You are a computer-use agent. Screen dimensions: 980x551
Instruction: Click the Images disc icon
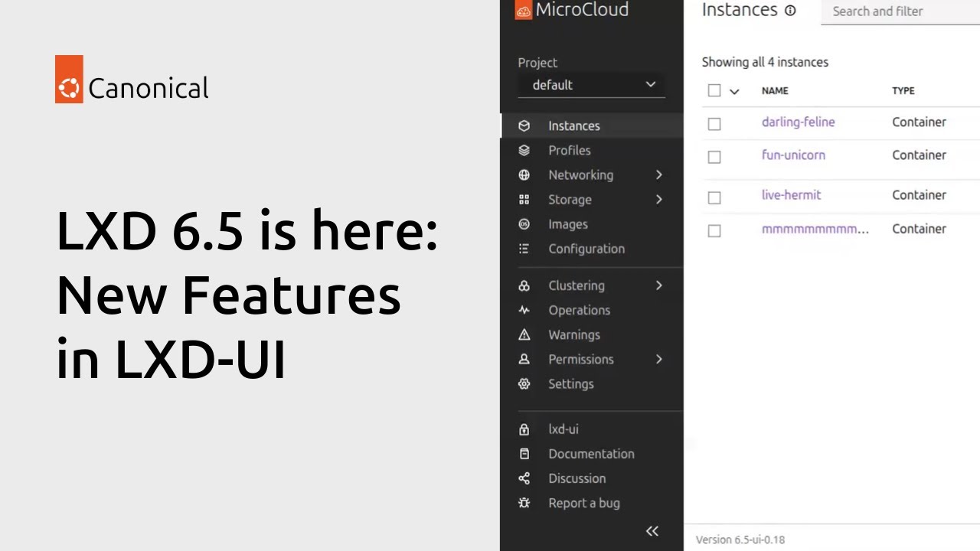524,224
